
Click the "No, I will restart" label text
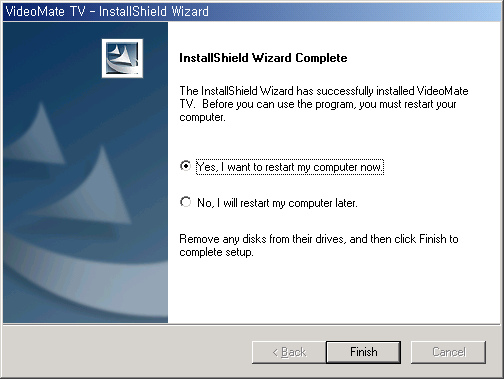[277, 203]
